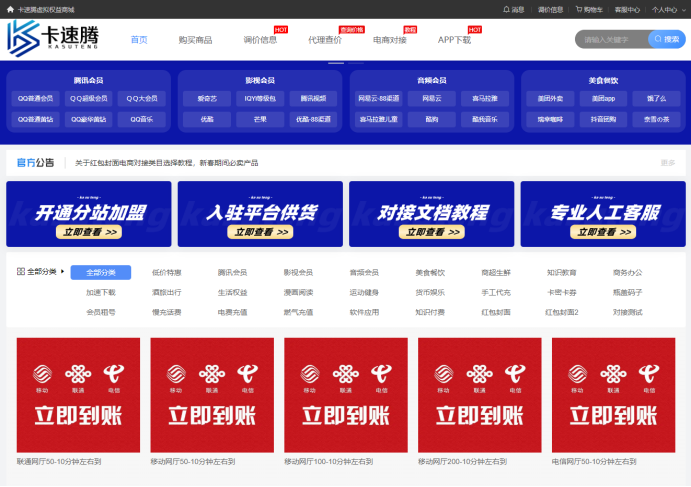Open the 代理查价 nav tab
This screenshot has width=691, height=487.
point(325,40)
